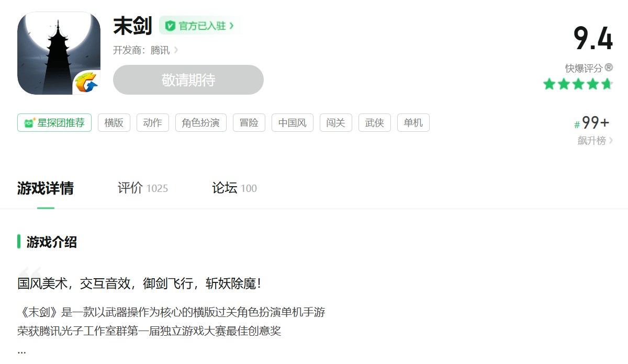Click the #99+ ranking number
The image size is (628, 364).
pyautogui.click(x=592, y=123)
